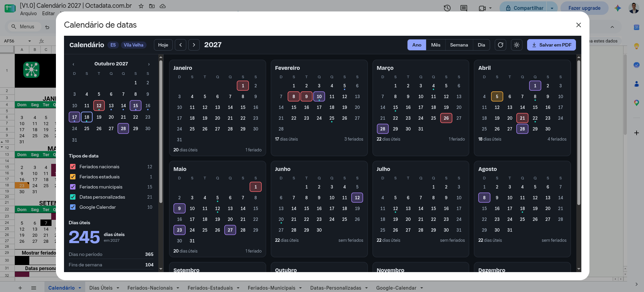Image resolution: width=644 pixels, height=292 pixels.
Task: Open the video call camera icon
Action: click(482, 8)
